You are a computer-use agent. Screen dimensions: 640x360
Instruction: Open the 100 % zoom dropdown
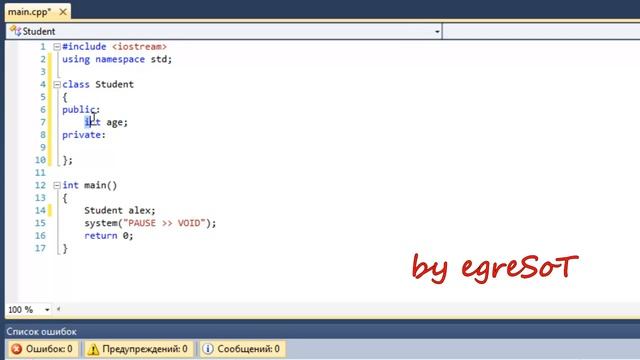point(47,310)
